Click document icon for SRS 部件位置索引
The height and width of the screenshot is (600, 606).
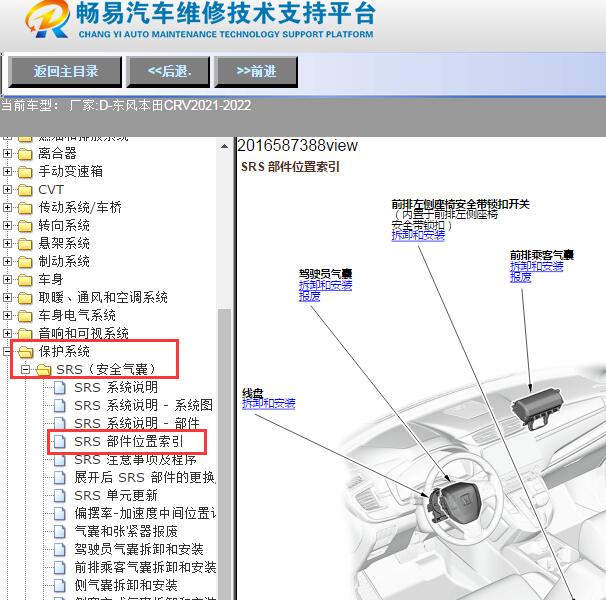(x=60, y=441)
